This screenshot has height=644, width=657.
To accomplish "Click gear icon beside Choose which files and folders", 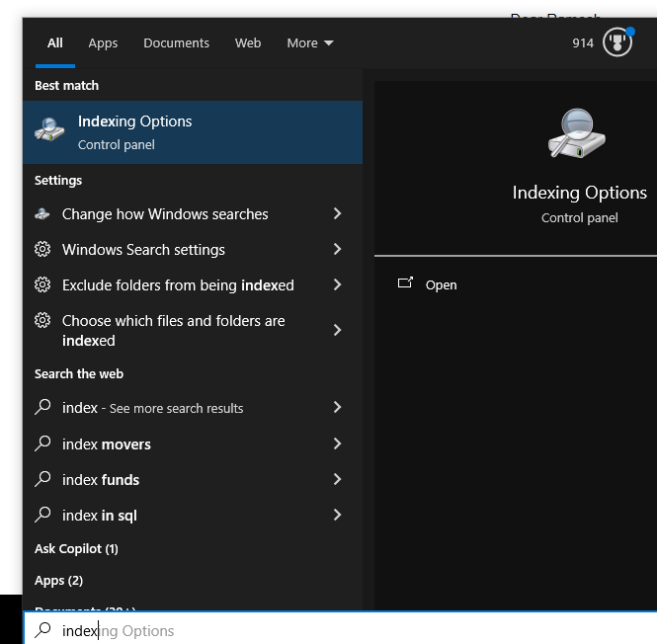I will point(42,321).
